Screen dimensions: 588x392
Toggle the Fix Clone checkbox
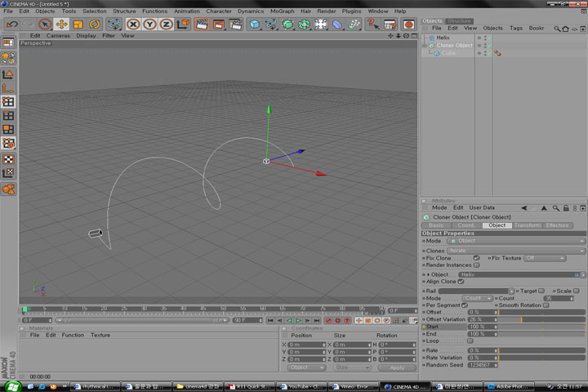tap(477, 258)
